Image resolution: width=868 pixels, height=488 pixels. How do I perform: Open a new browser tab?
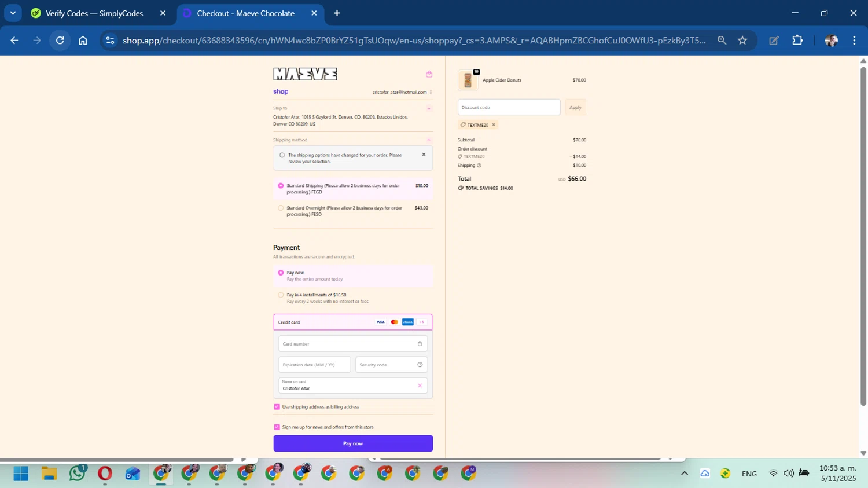337,13
